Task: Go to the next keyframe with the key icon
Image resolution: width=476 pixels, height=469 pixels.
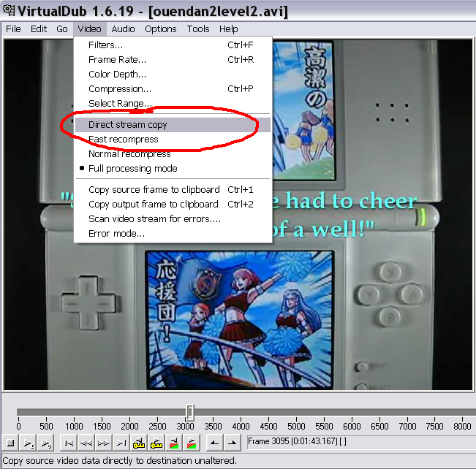Action: point(156,443)
